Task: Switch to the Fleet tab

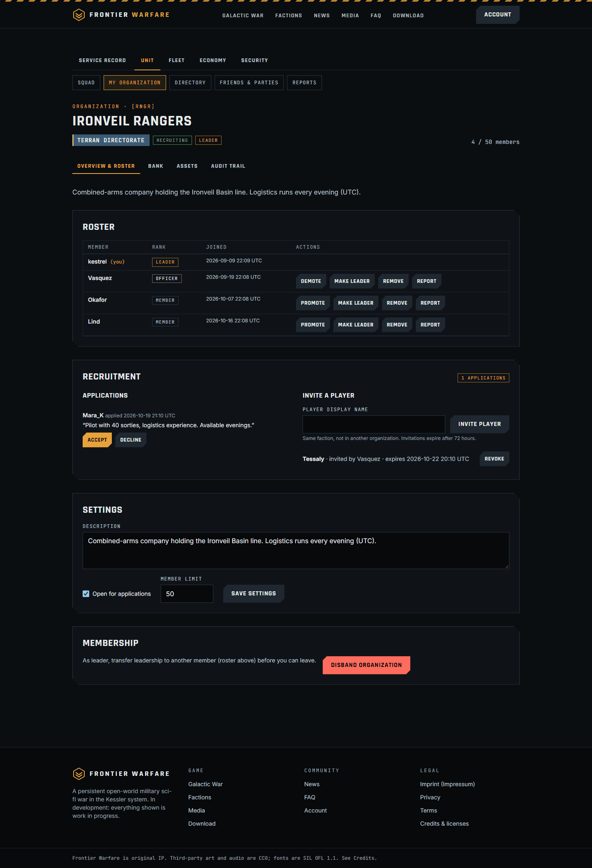Action: point(177,60)
